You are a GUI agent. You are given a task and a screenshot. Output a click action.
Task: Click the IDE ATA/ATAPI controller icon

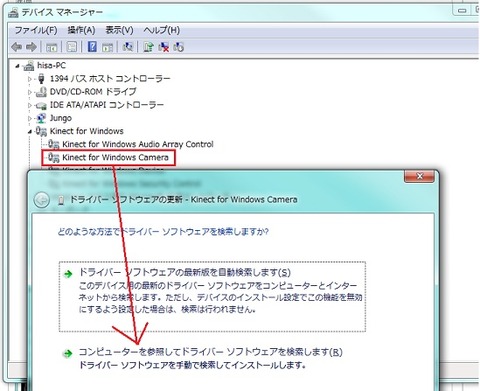(x=41, y=105)
